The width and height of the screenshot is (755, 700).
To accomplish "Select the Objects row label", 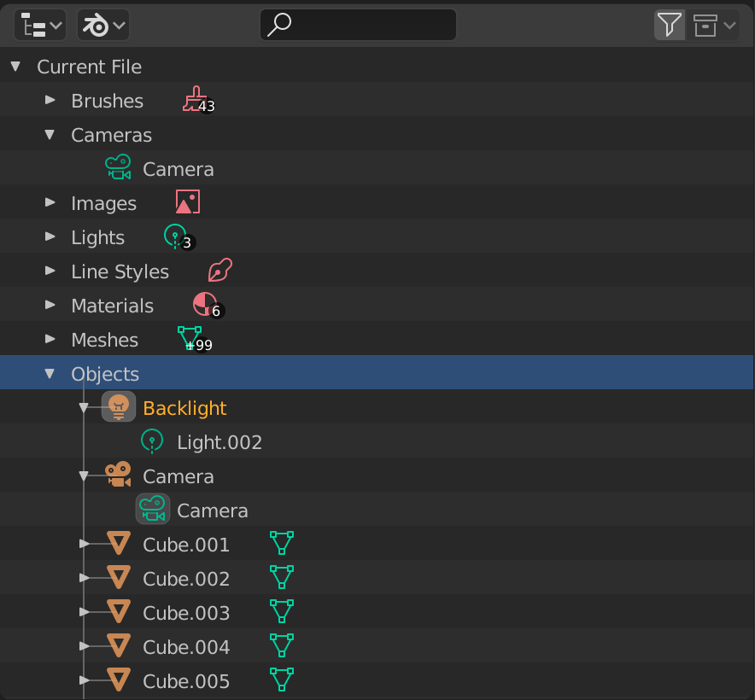I will 105,374.
